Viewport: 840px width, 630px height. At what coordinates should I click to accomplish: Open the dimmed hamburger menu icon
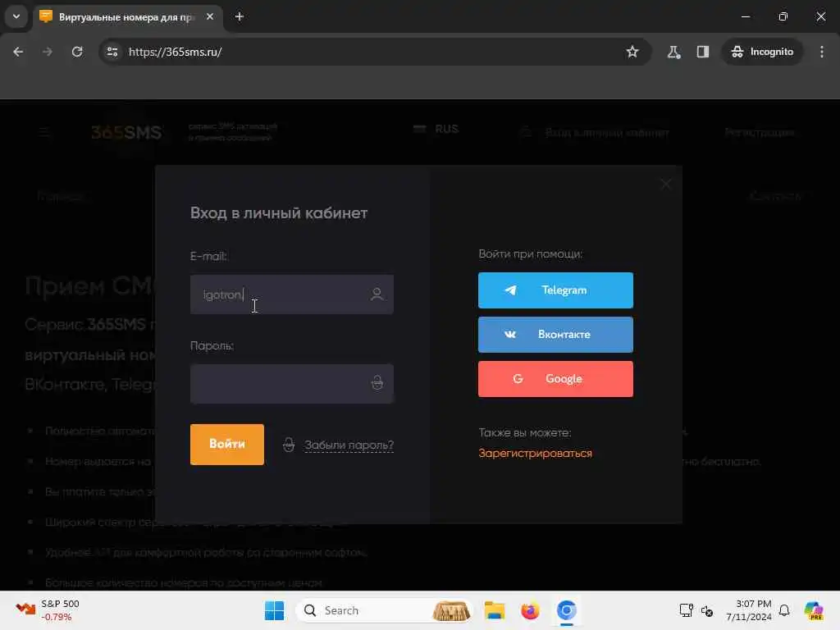44,132
